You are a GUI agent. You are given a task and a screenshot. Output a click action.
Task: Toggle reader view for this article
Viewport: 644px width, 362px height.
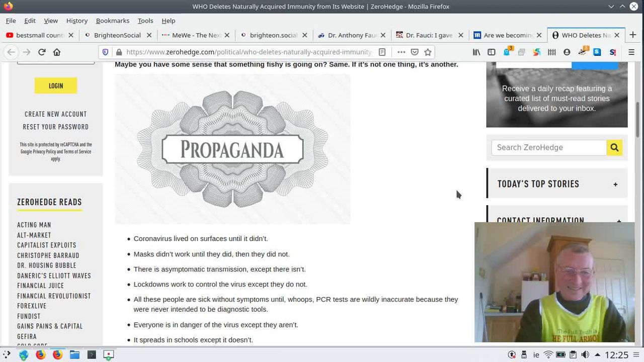[x=382, y=52]
